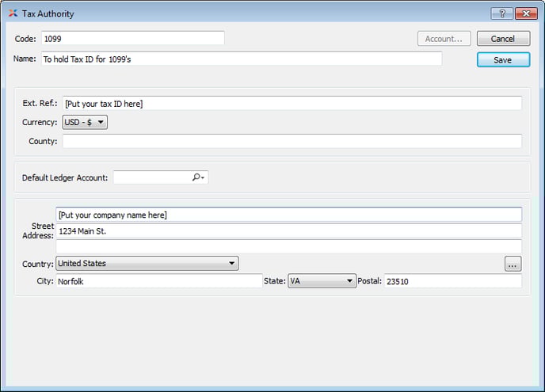Click the City field containing Norfolk
Viewport: 545px width, 392px height.
click(x=158, y=281)
